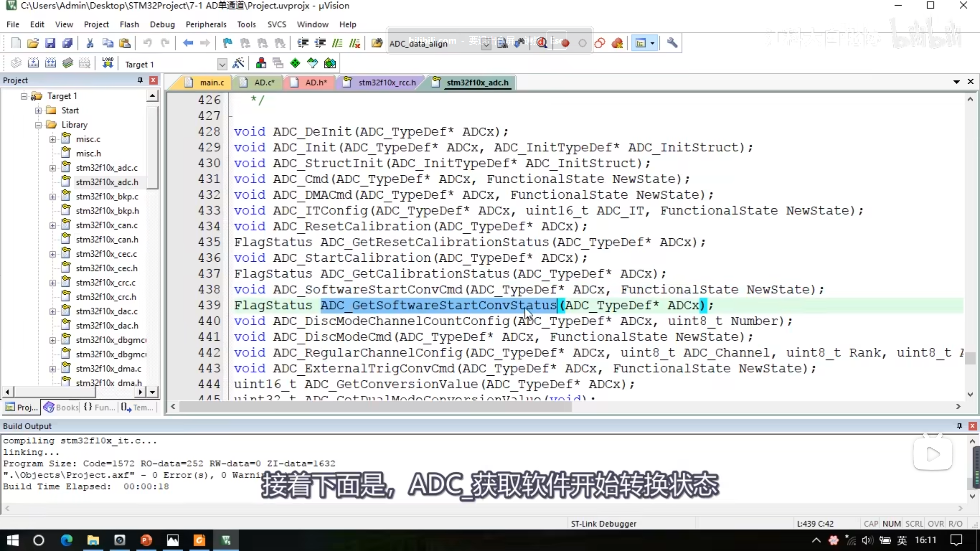The width and height of the screenshot is (980, 551).
Task: Collapse the Library folder
Action: pyautogui.click(x=38, y=125)
